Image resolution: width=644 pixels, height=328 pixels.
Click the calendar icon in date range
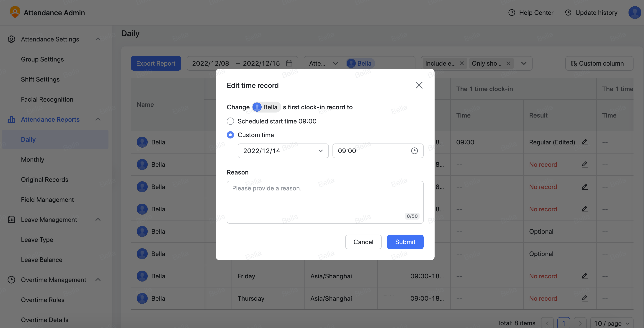[289, 64]
